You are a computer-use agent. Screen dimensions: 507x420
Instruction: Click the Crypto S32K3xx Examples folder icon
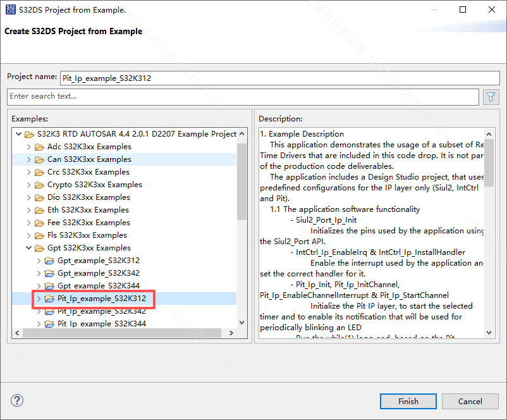pyautogui.click(x=39, y=185)
